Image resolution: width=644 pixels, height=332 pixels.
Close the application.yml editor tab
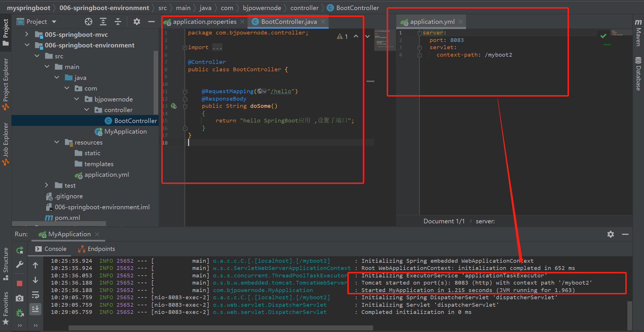[x=461, y=22]
